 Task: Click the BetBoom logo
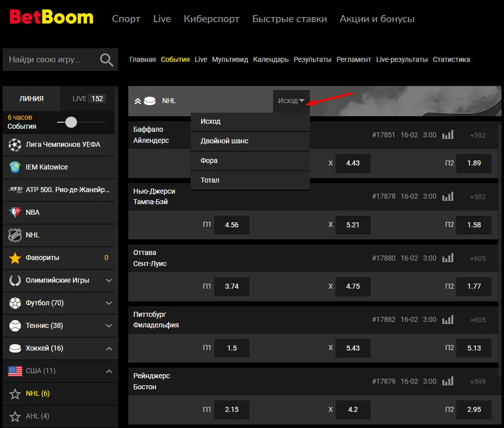coord(51,17)
